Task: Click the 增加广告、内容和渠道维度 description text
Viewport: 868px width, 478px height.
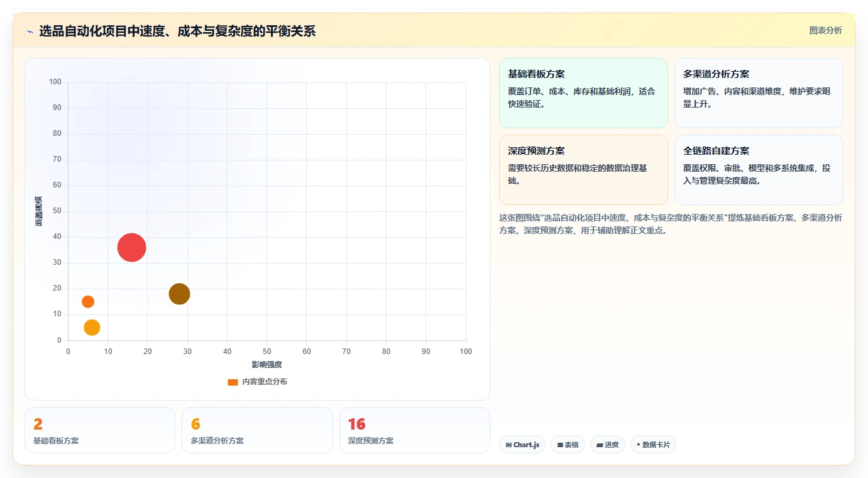Action: point(757,97)
